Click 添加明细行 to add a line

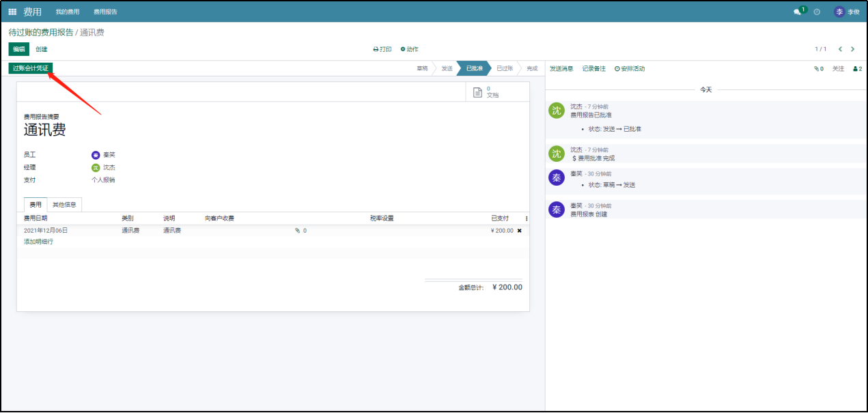click(x=38, y=242)
